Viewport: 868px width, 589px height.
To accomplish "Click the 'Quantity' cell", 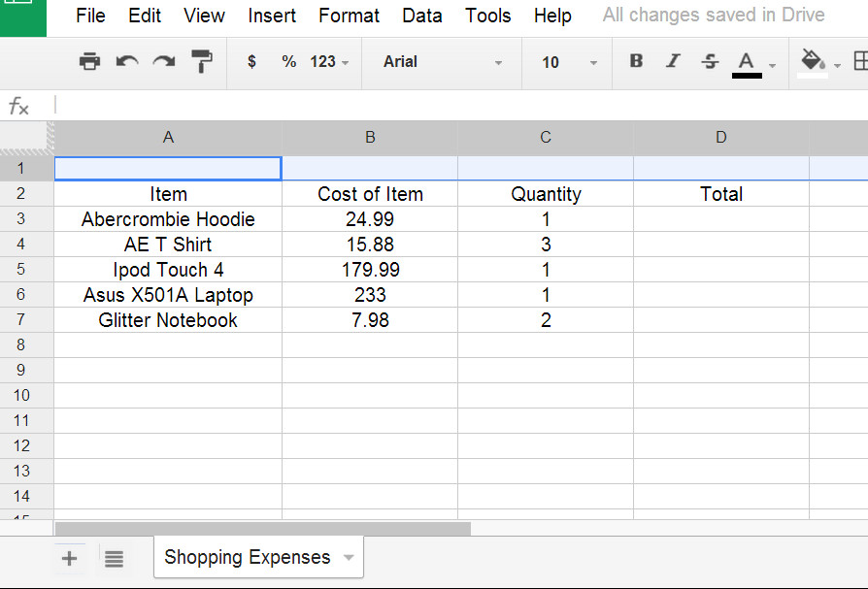I will coord(546,193).
